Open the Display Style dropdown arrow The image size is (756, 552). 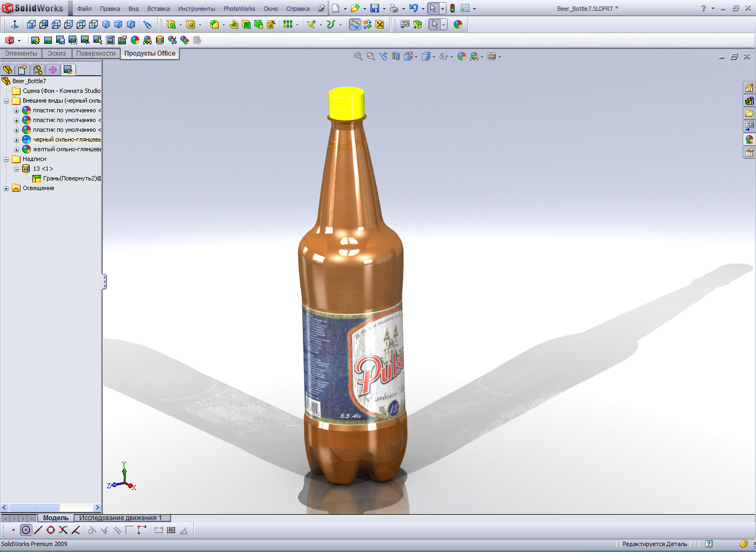[x=434, y=57]
